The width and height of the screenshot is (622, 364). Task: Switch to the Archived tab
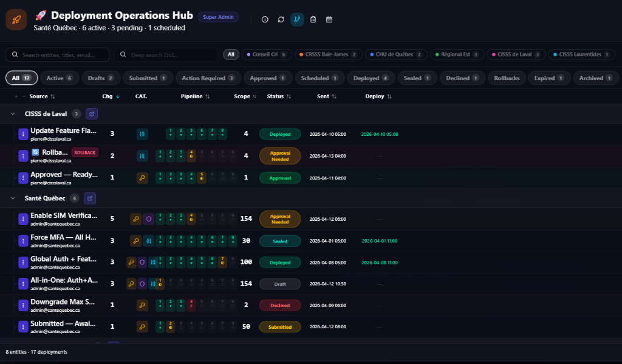coord(596,78)
